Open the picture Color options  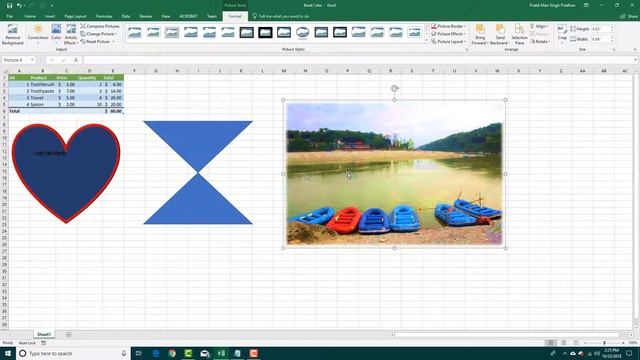(56, 34)
